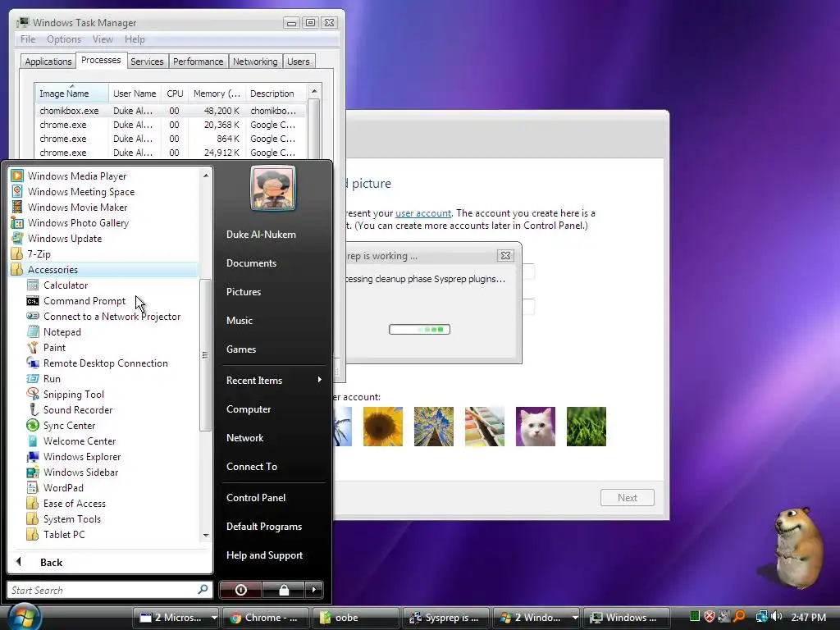840x630 pixels.
Task: Open the Task Manager Options menu
Action: (x=64, y=39)
